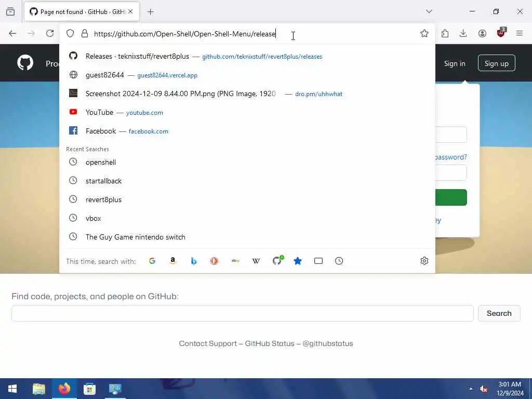Close the Page not found tab
This screenshot has width=532, height=399.
[x=130, y=11]
